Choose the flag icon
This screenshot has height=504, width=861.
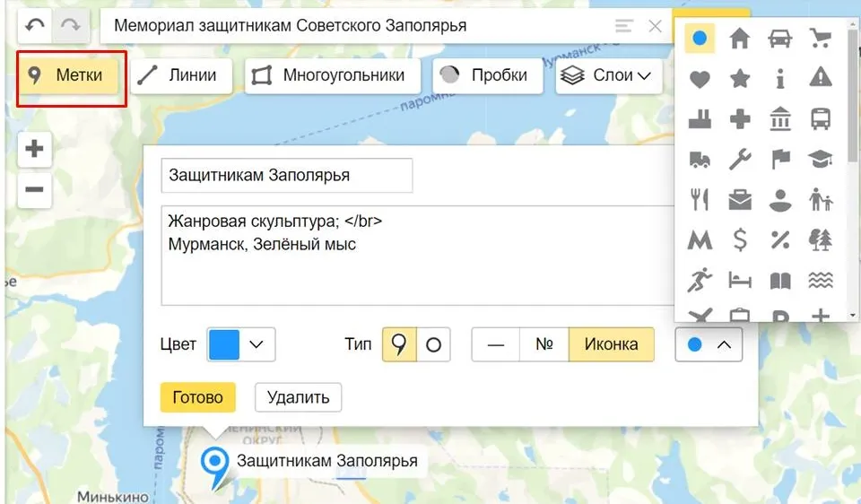point(780,160)
